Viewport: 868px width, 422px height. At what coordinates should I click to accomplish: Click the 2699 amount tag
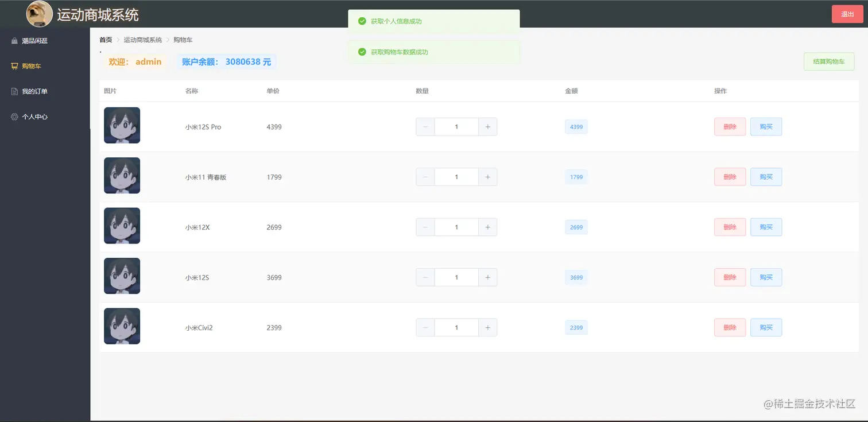point(576,227)
